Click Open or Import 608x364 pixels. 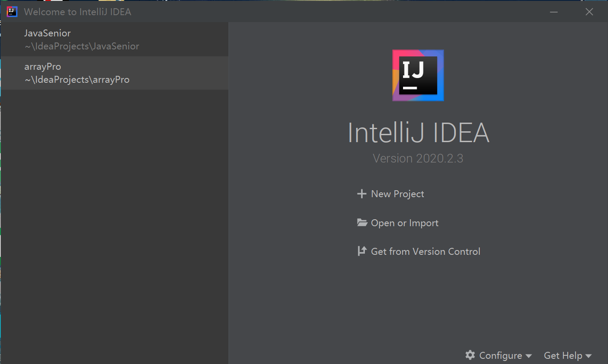[x=404, y=222]
